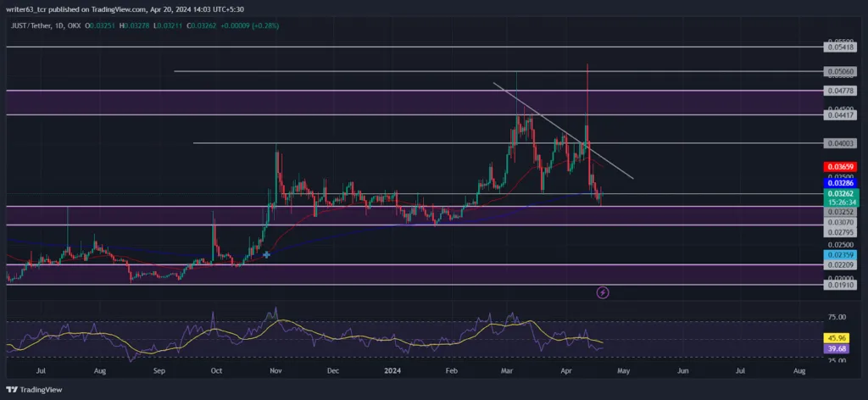Click the 0.05060 price level label
The image size is (868, 400).
[840, 71]
